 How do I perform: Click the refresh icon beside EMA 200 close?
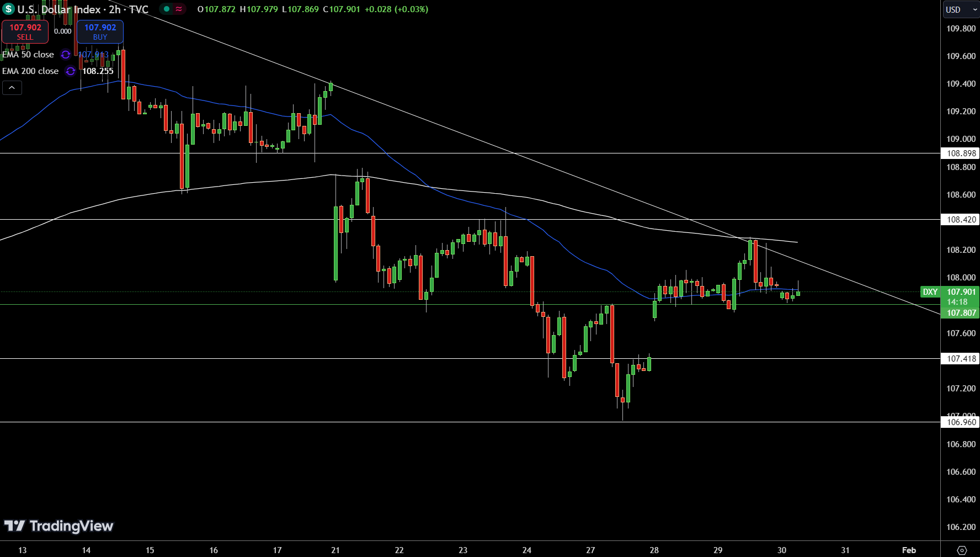pyautogui.click(x=71, y=71)
